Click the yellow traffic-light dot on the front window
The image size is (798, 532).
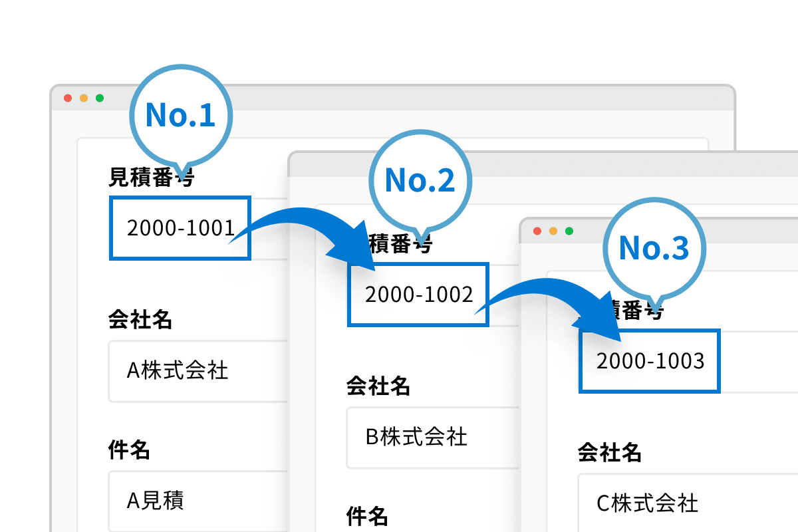[x=84, y=97]
